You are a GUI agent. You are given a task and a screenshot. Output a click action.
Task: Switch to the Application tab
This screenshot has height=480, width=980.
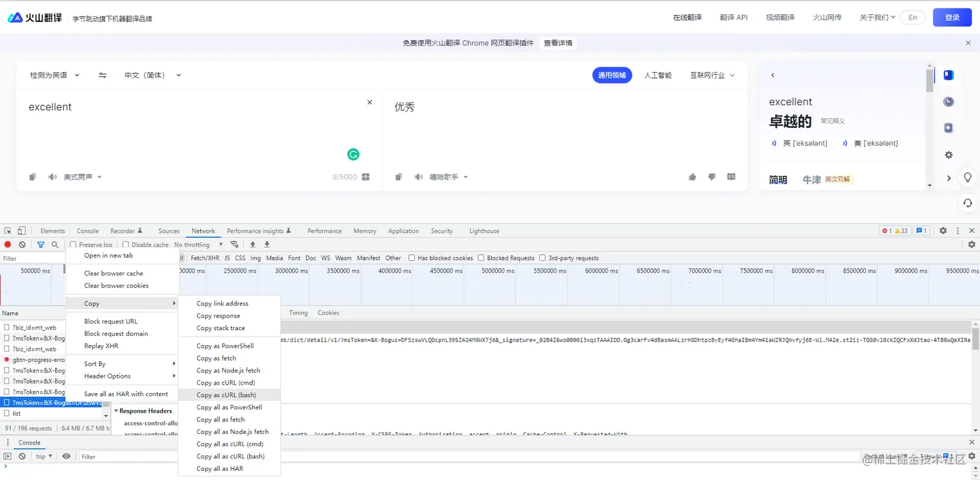point(404,231)
